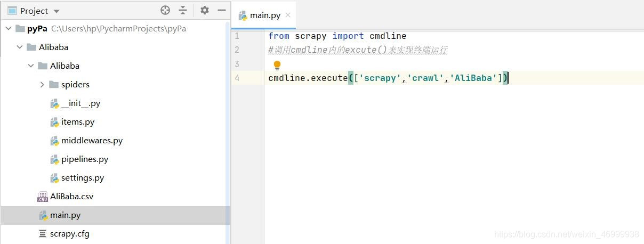Screen dimensions: 644x244
Task: Click the 'crawl' string in line 4
Action: pyautogui.click(x=425, y=78)
